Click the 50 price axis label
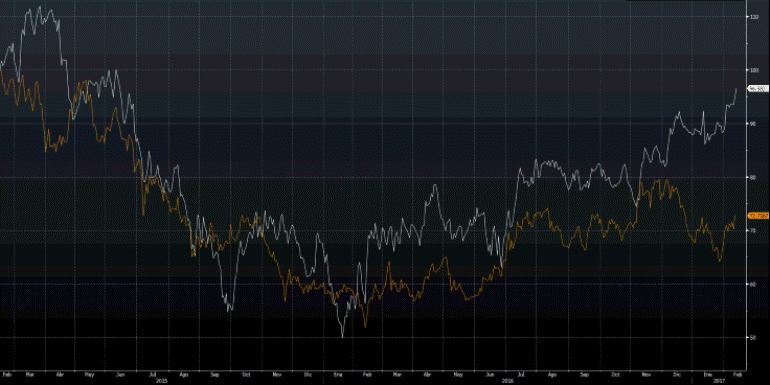The width and height of the screenshot is (770, 385). point(752,337)
